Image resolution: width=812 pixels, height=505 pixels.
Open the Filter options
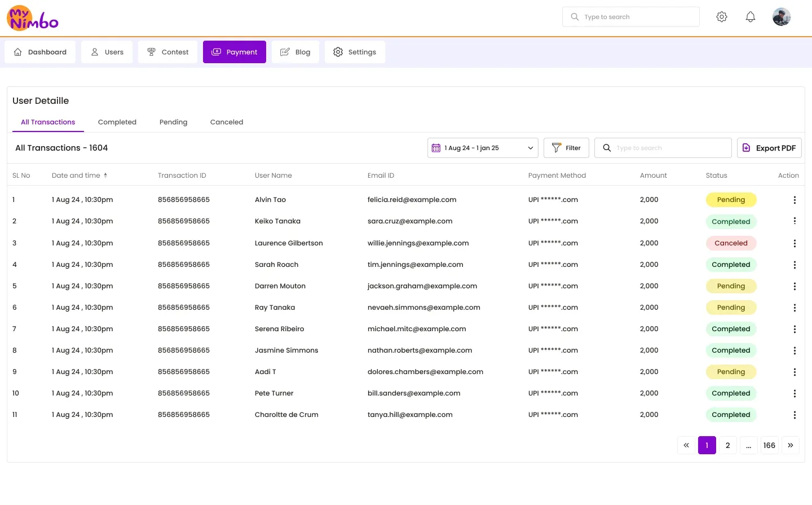click(x=566, y=148)
